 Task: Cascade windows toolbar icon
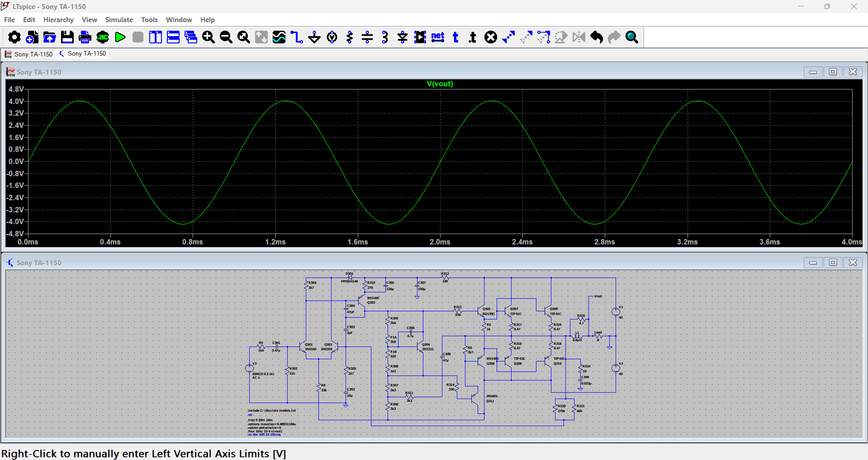pos(191,37)
